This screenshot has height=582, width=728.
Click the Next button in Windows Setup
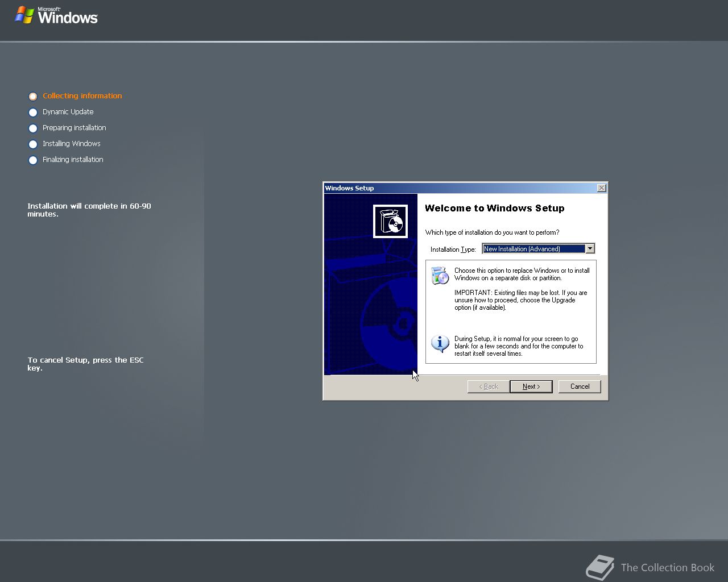tap(531, 386)
